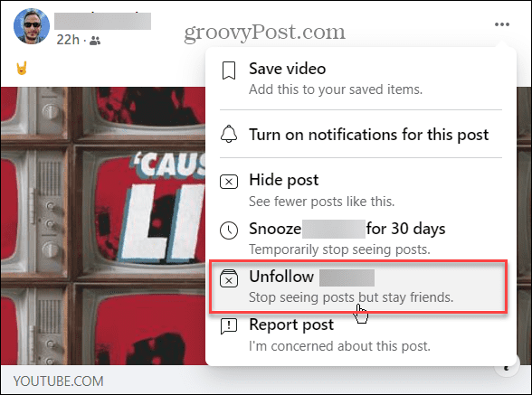Image resolution: width=532 pixels, height=395 pixels.
Task: Select Save video menu entry
Action: pyautogui.click(x=361, y=79)
